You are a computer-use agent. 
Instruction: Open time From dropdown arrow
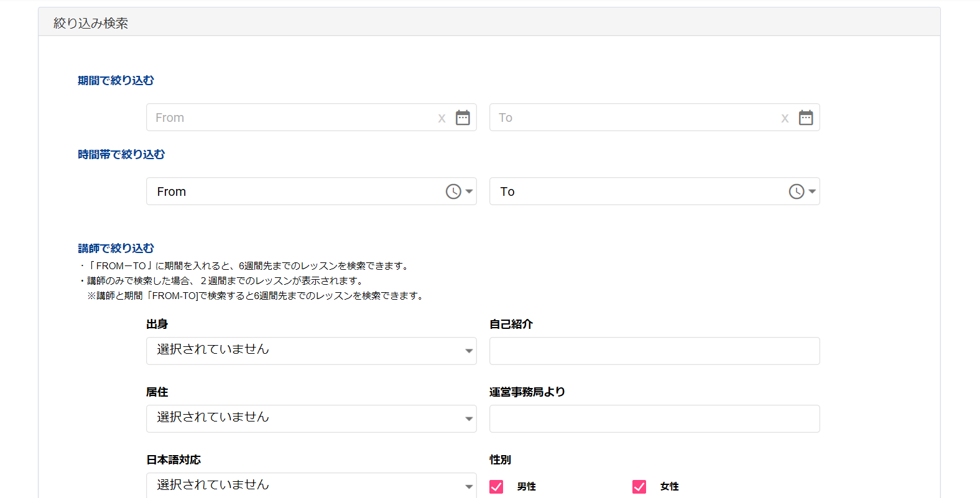click(469, 191)
